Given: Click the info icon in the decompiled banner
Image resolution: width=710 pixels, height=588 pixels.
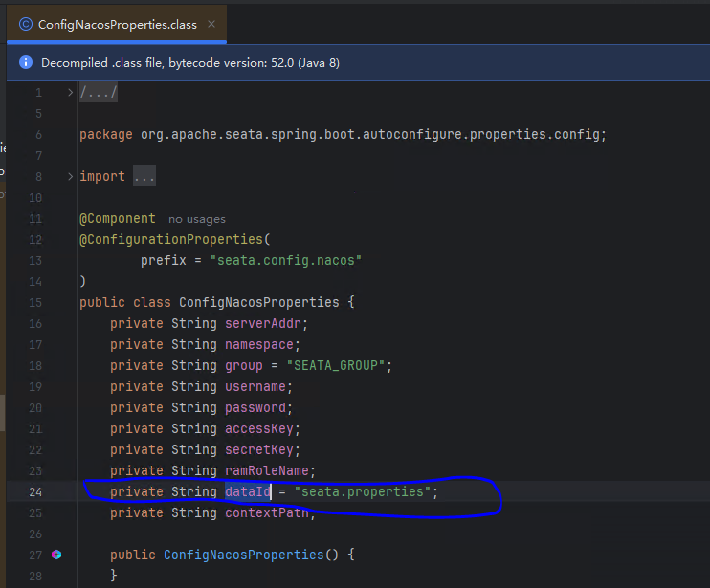Looking at the screenshot, I should coord(26,63).
